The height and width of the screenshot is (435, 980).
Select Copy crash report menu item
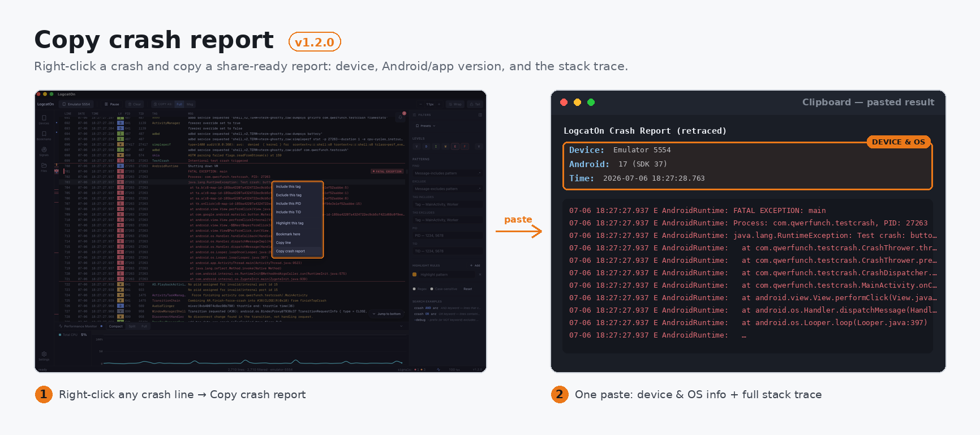click(298, 251)
